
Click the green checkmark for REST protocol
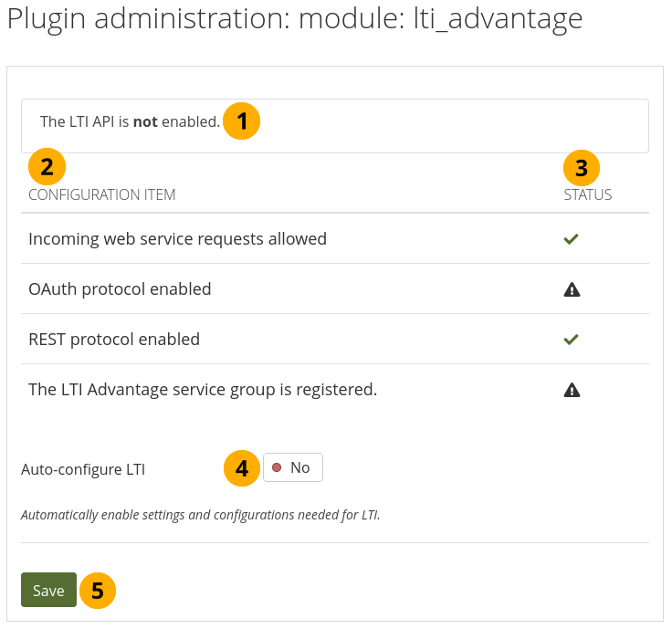click(572, 340)
